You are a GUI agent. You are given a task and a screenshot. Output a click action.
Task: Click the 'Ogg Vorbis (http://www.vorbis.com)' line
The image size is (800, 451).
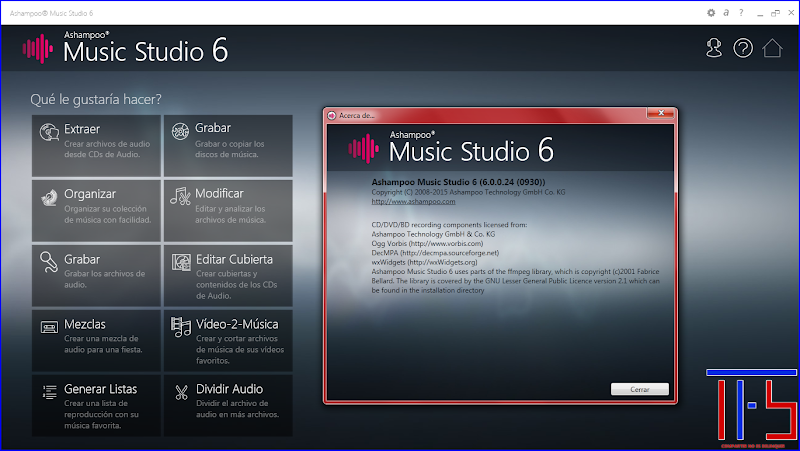click(x=427, y=243)
